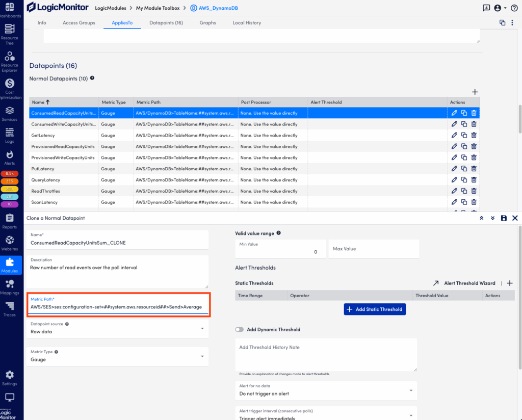
Task: Click the monitor icon below Settings
Action: [x=10, y=397]
